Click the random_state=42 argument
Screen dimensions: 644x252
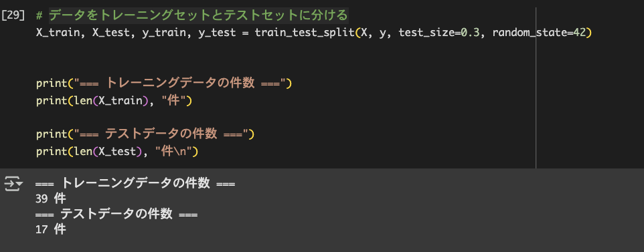[x=538, y=33]
